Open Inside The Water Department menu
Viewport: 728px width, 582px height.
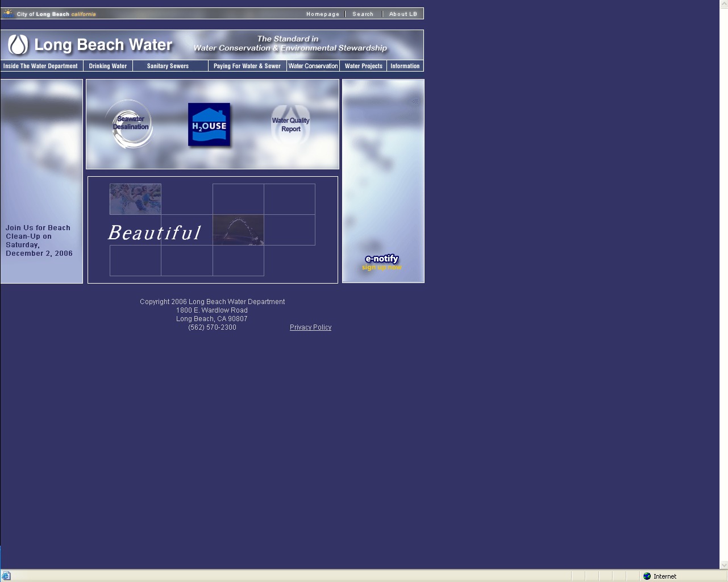click(40, 66)
